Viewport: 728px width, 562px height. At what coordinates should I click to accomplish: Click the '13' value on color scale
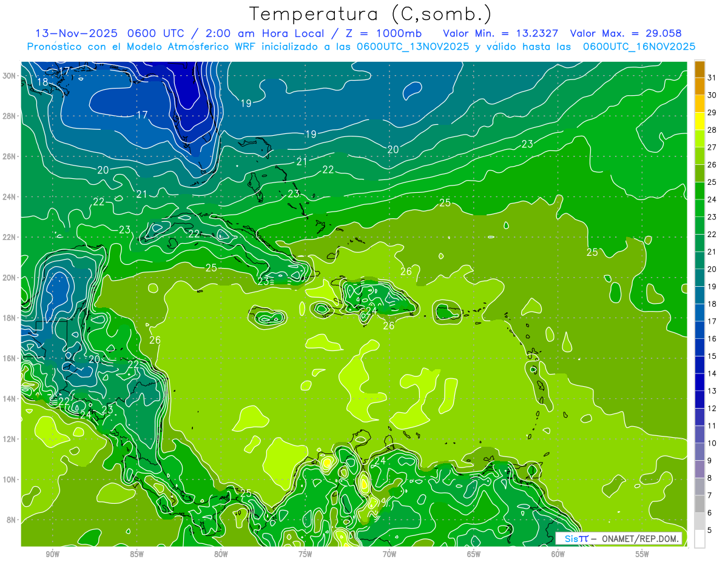pyautogui.click(x=712, y=391)
